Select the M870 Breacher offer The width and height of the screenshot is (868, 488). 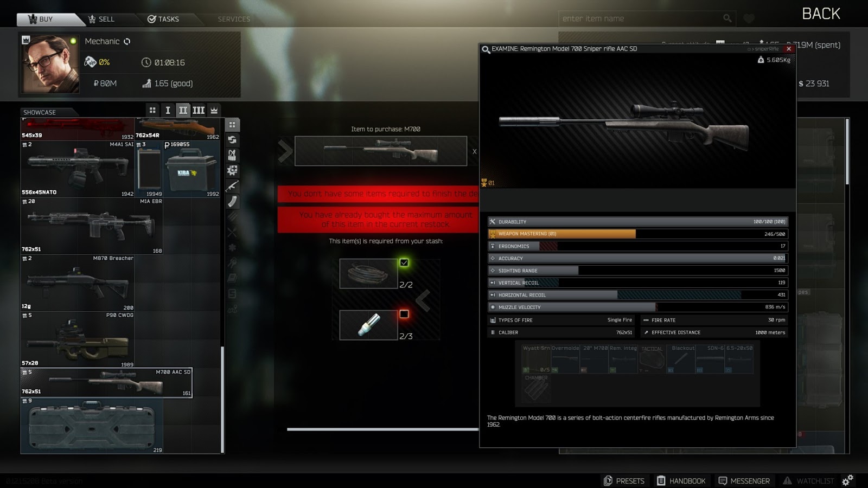pos(78,283)
